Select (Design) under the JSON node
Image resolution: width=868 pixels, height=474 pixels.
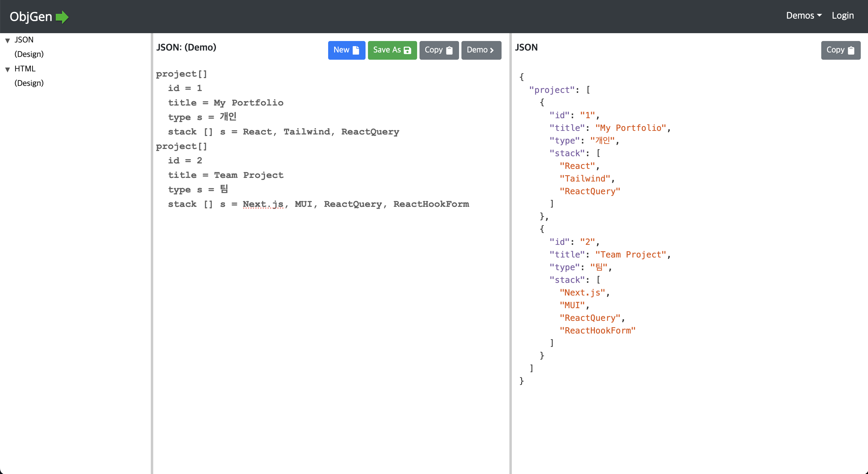pos(29,54)
